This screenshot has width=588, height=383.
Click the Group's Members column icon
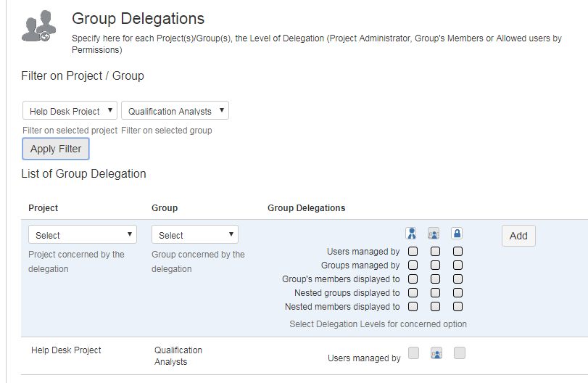(x=434, y=234)
